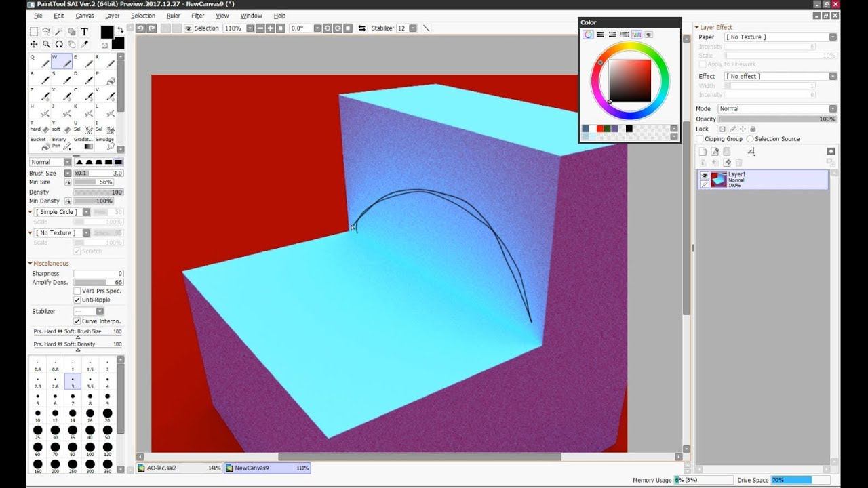Pick the pencil brush in slot Q

pos(39,61)
